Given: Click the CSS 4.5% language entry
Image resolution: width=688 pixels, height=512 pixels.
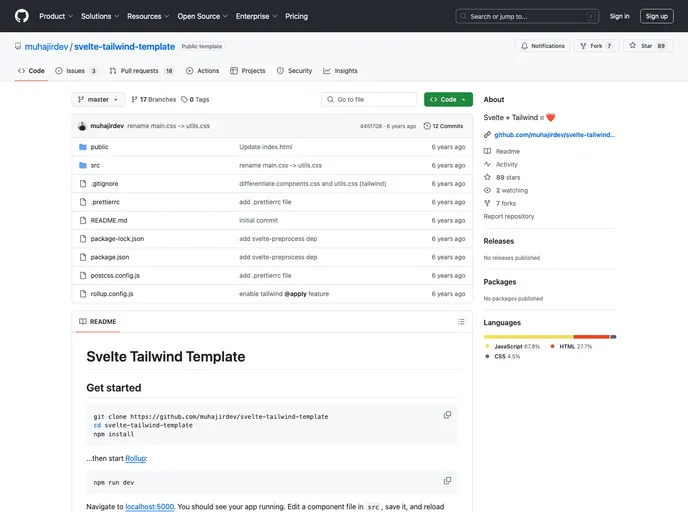Looking at the screenshot, I should pyautogui.click(x=502, y=356).
